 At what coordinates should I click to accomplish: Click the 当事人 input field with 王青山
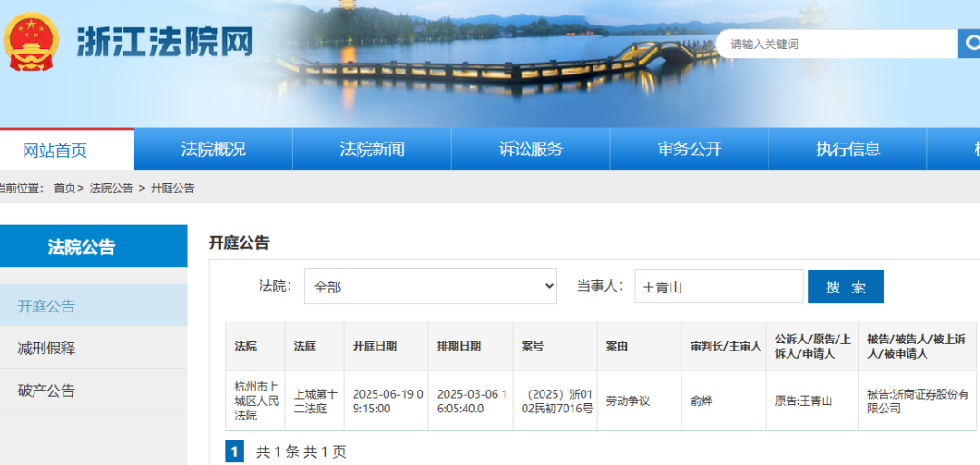click(x=719, y=287)
